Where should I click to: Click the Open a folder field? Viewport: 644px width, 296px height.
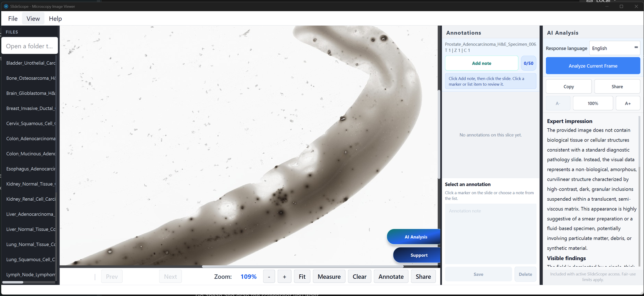click(x=30, y=46)
